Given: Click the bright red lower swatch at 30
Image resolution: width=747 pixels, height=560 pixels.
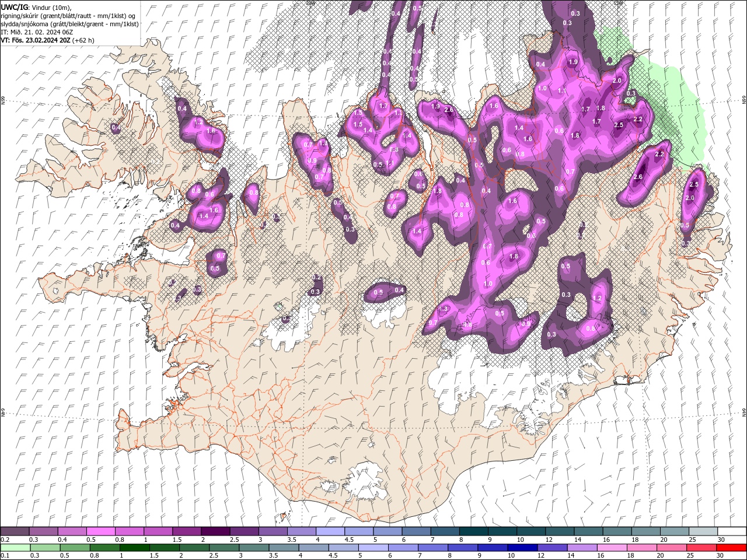Looking at the screenshot, I should tap(731, 548).
